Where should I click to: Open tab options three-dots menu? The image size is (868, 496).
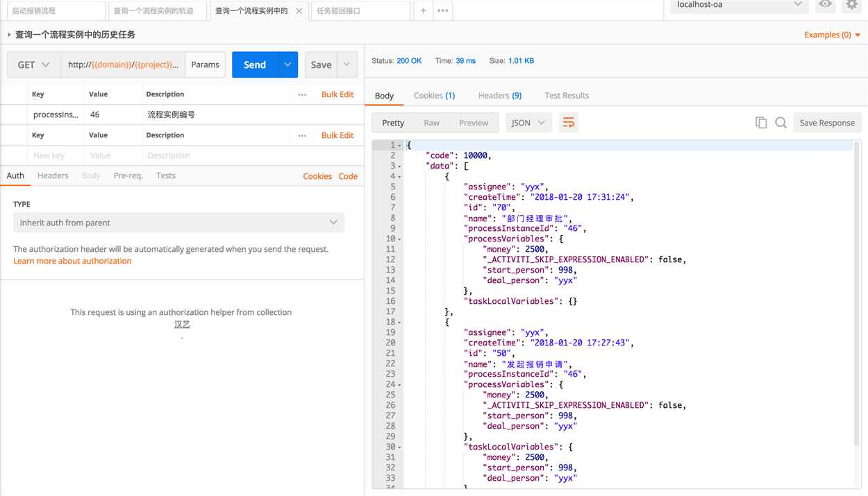click(x=442, y=11)
